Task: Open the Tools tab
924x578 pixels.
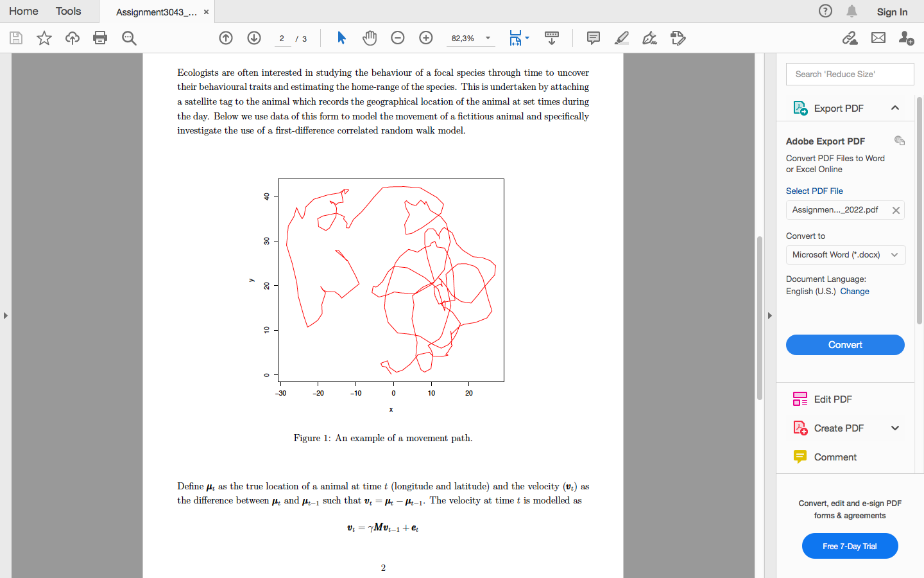Action: (x=67, y=11)
